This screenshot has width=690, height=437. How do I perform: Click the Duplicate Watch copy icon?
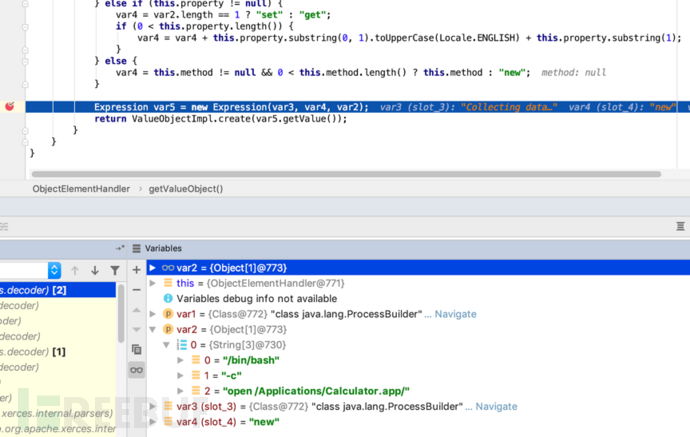(137, 349)
